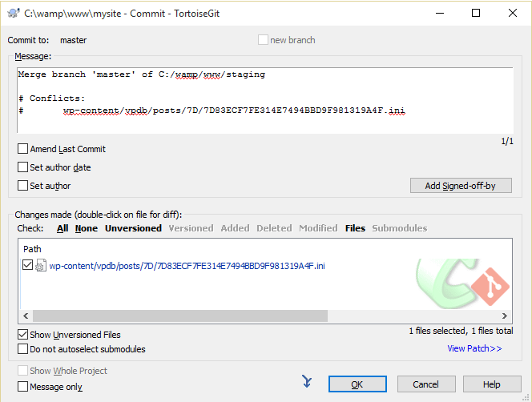Click the file list scroll left arrow
The width and height of the screenshot is (532, 402).
coord(26,316)
